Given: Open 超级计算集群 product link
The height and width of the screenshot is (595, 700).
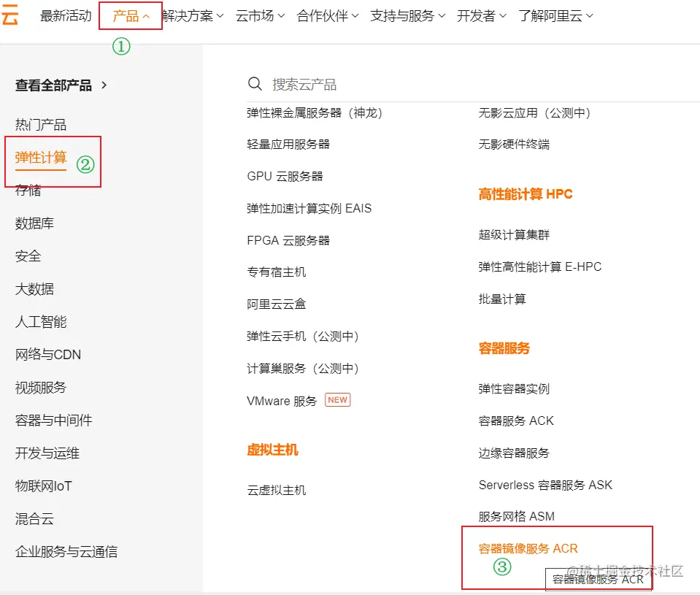Looking at the screenshot, I should (514, 235).
